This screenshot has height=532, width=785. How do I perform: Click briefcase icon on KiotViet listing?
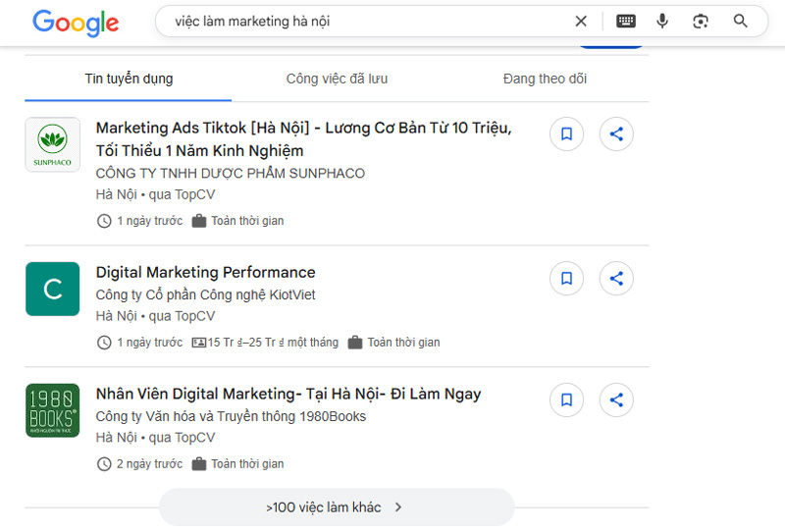pos(355,343)
